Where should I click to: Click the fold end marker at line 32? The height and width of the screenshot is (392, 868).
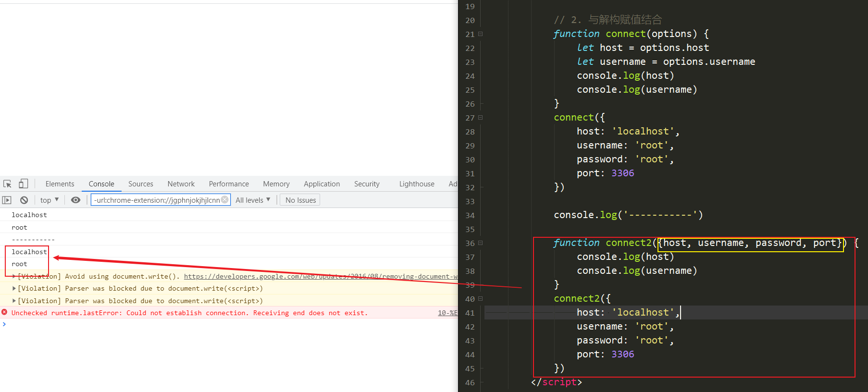481,187
